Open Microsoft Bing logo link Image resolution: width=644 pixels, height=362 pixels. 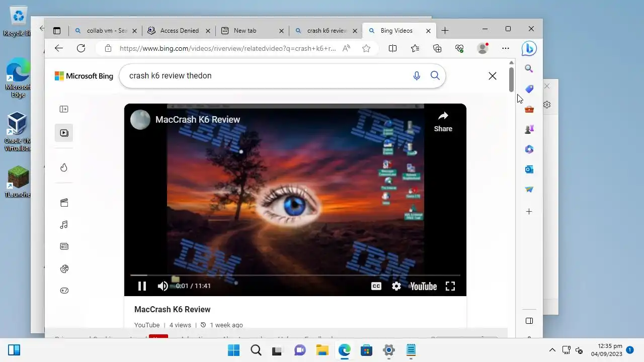[84, 76]
